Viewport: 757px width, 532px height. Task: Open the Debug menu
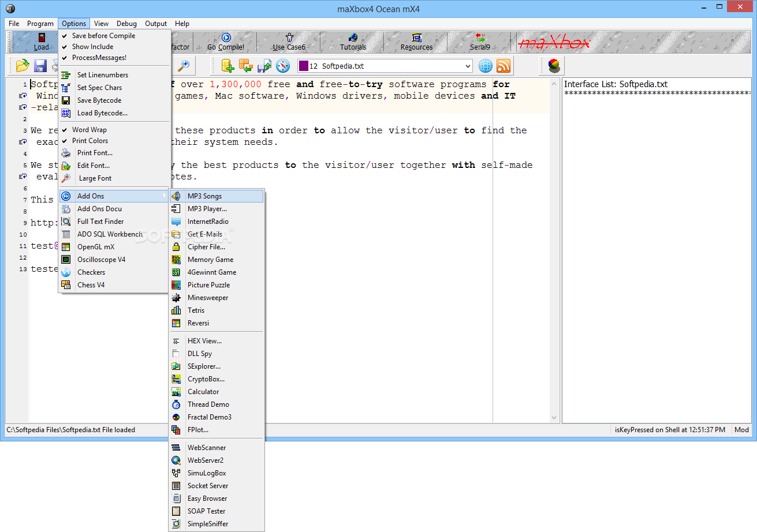coord(126,24)
